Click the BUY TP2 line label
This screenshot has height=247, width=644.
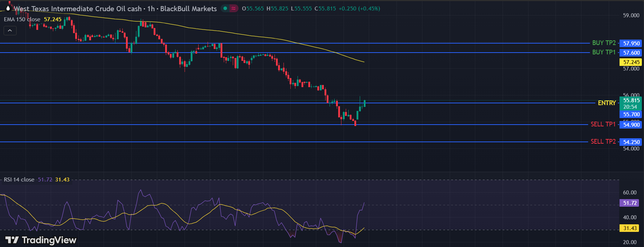604,43
